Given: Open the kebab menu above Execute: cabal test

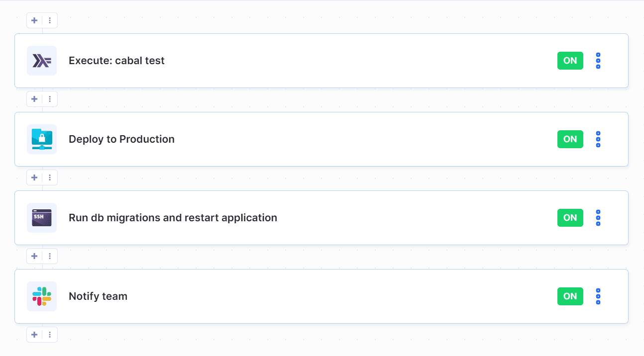Looking at the screenshot, I should tap(50, 20).
